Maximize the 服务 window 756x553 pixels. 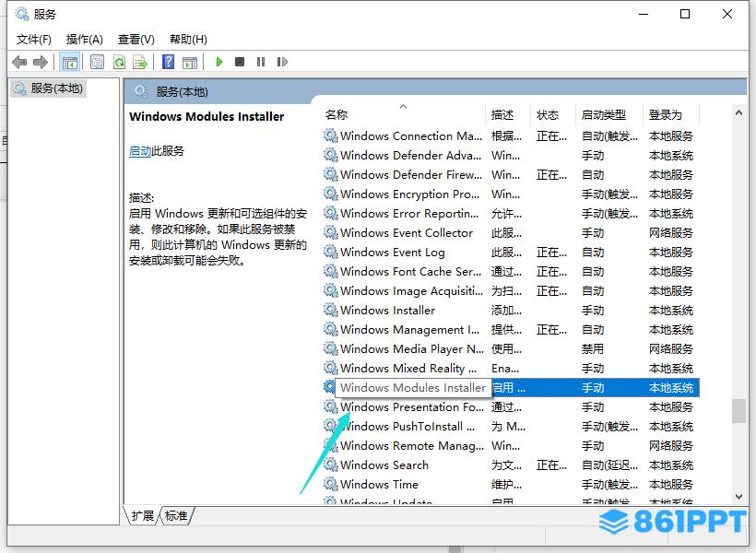tap(685, 14)
